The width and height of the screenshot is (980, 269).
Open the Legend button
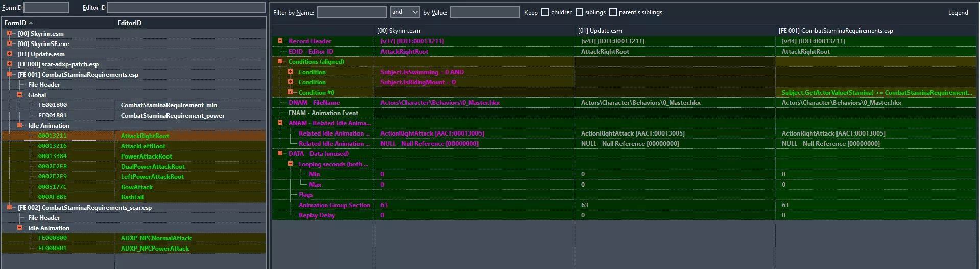[958, 13]
